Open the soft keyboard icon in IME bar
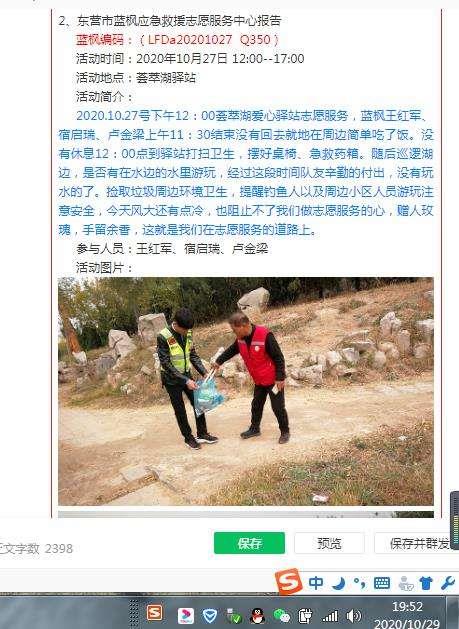459x629 pixels. point(382,583)
